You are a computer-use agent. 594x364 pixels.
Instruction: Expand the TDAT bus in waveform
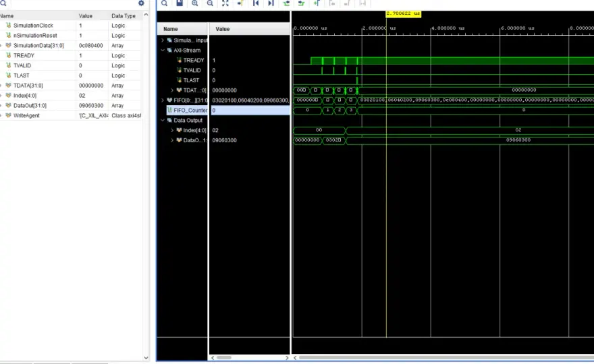coord(172,90)
